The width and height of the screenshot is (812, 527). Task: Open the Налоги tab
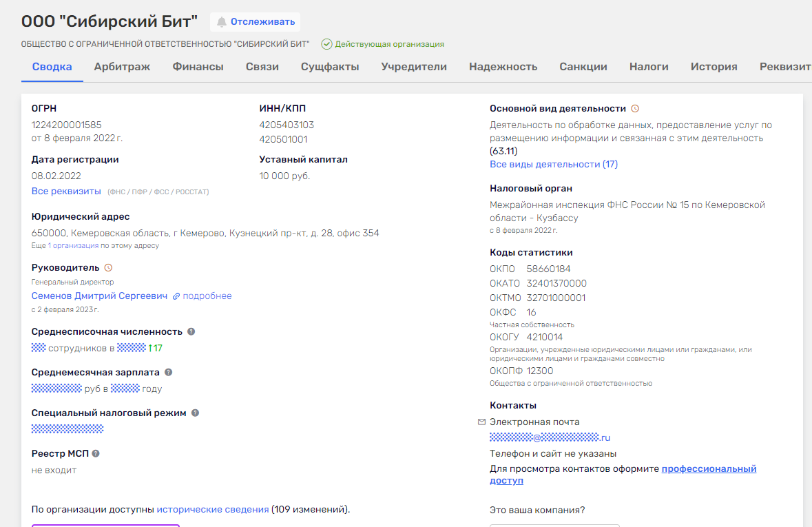point(648,67)
